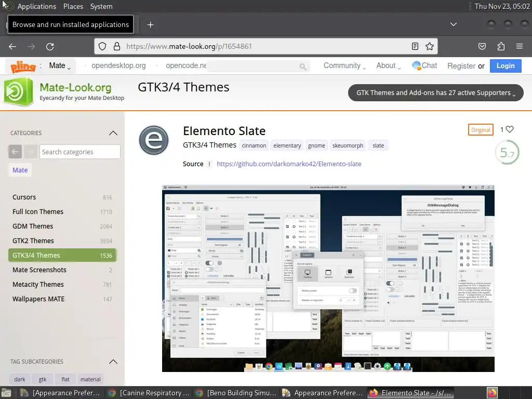
Task: Click the Elemento Slate 'e' product logo
Action: click(x=154, y=140)
